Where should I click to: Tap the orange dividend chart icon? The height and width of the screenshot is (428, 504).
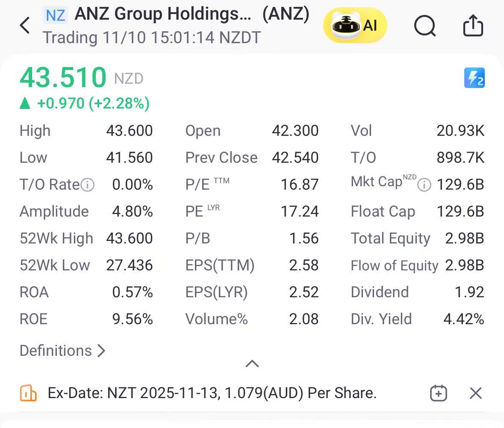[x=28, y=393]
